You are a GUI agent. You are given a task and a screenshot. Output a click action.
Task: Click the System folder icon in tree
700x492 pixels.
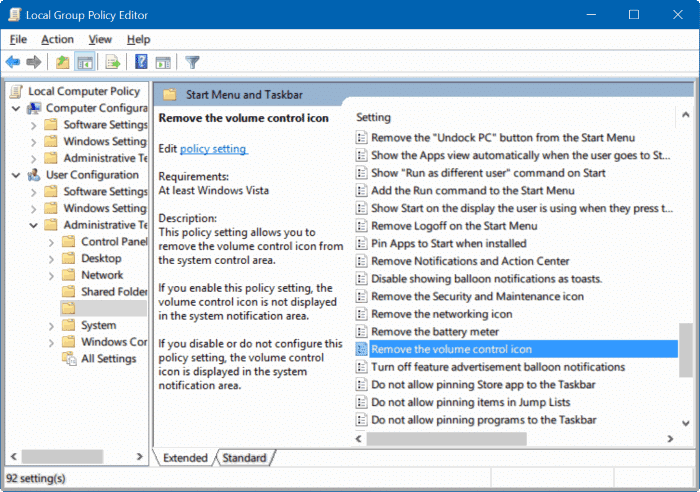tap(68, 325)
